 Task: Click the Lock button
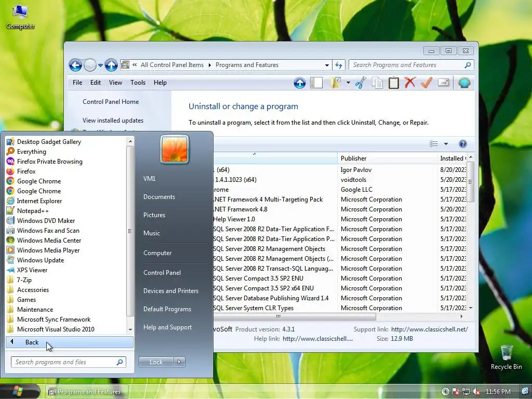[x=156, y=362]
